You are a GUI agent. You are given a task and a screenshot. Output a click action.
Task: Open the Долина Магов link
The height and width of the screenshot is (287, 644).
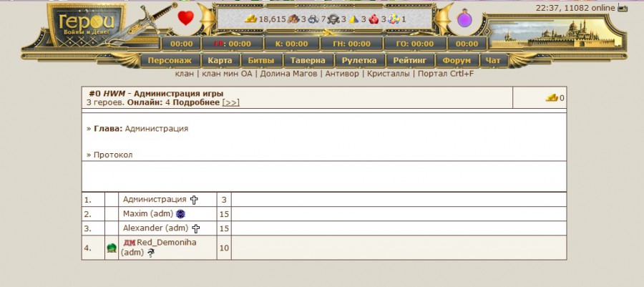[x=288, y=74]
